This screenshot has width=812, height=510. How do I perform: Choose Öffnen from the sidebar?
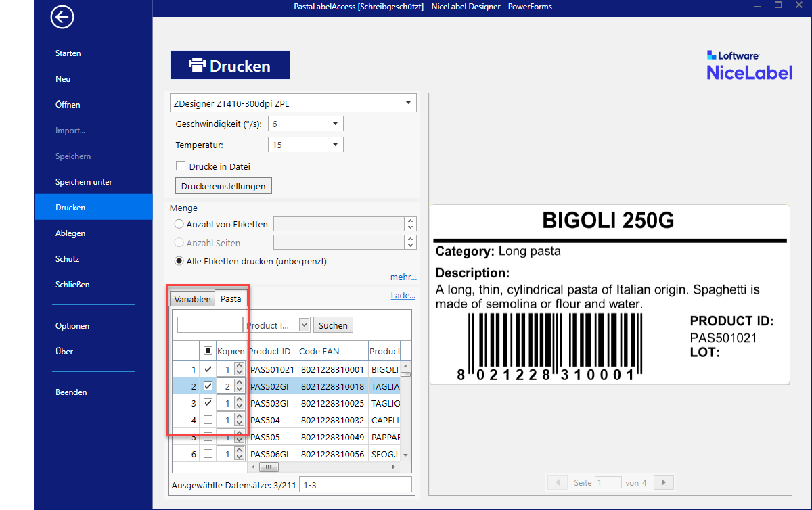tap(93, 105)
